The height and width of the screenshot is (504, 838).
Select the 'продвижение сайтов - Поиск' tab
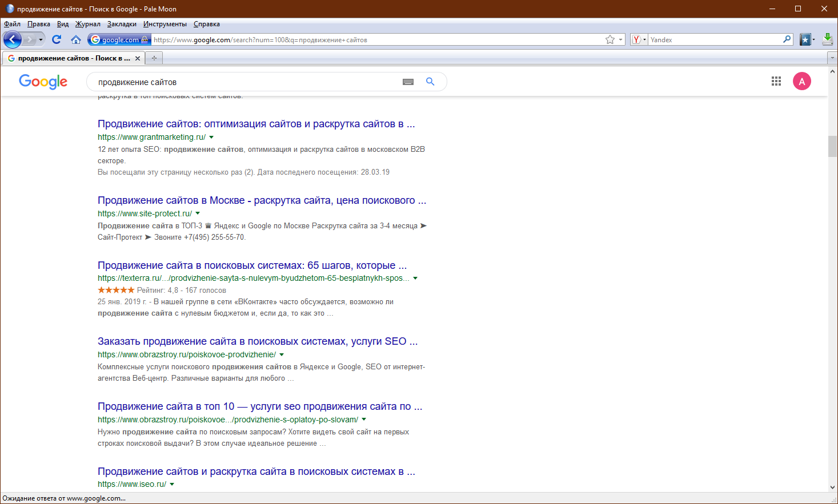[74, 58]
